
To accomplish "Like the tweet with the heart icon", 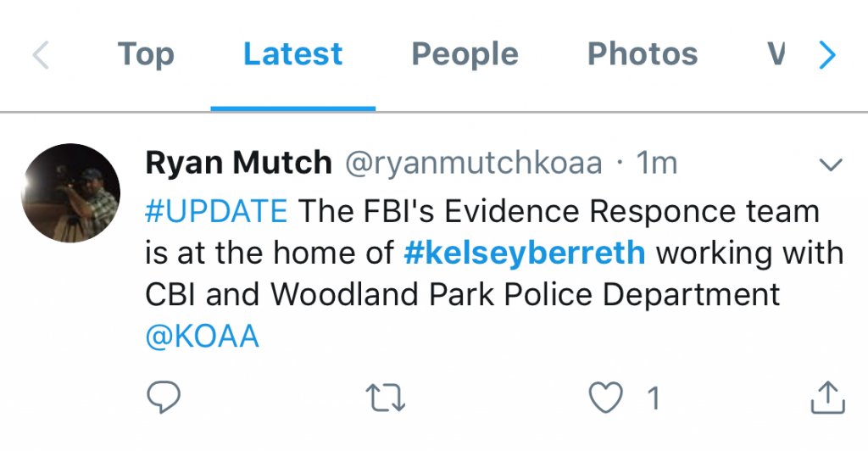I will coord(607,397).
